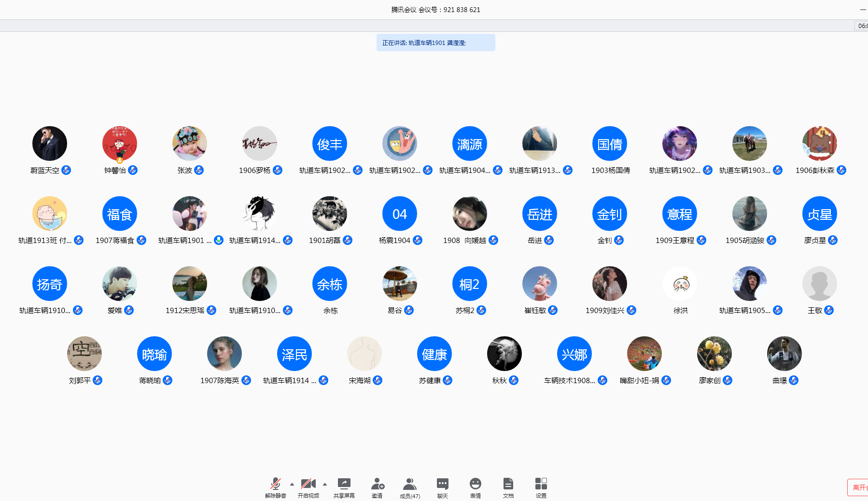Start screen sharing with 共享屏幕
The image size is (868, 501).
tap(344, 487)
